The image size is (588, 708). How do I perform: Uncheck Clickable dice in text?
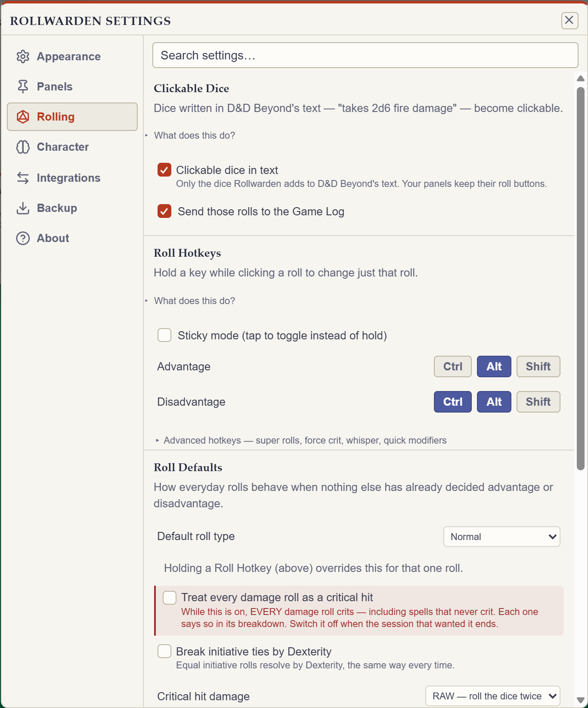[164, 170]
